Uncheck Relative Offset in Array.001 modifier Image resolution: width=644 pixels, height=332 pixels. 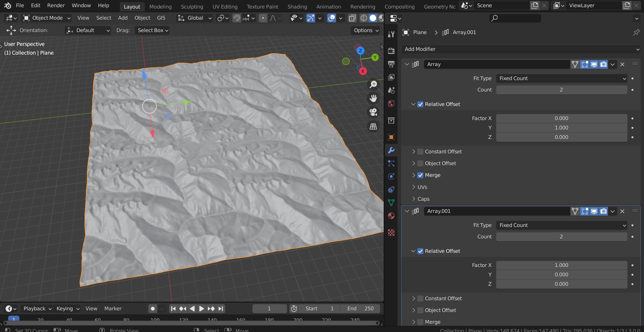[420, 251]
